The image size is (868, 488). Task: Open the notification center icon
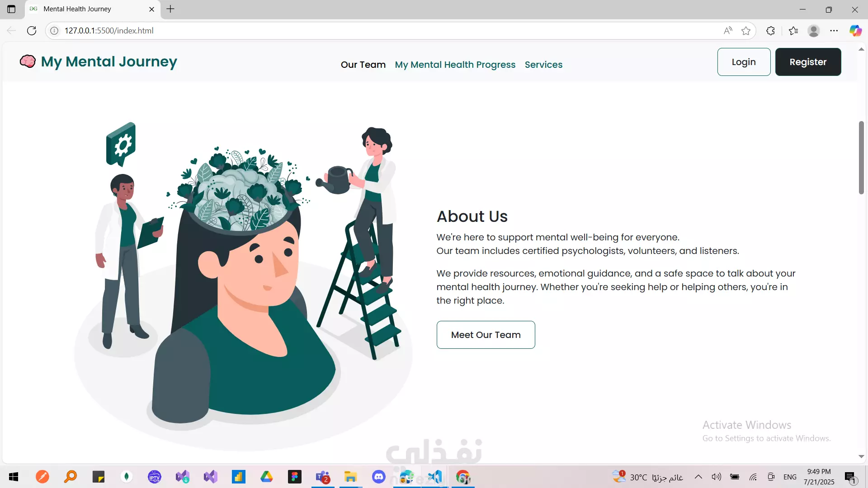point(850,477)
